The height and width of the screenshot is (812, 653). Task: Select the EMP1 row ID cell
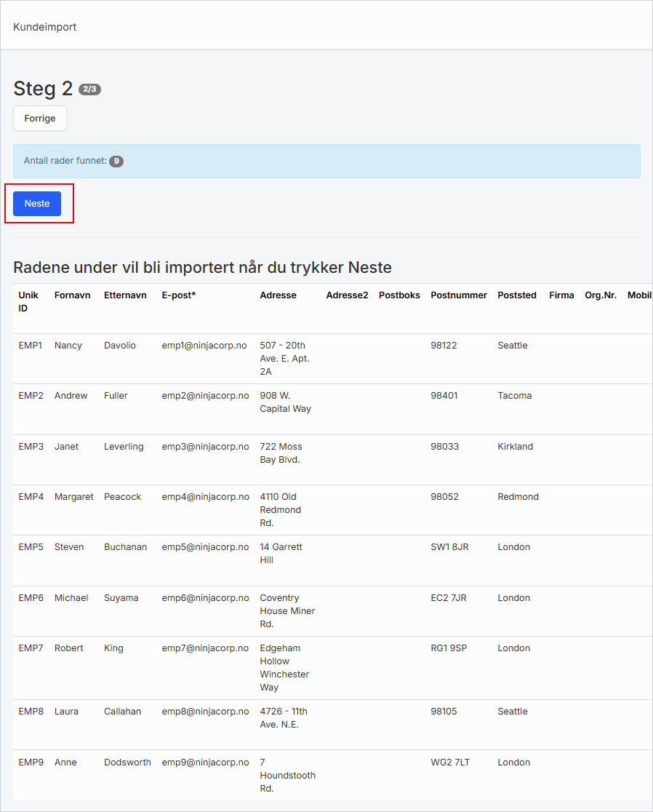(x=31, y=346)
